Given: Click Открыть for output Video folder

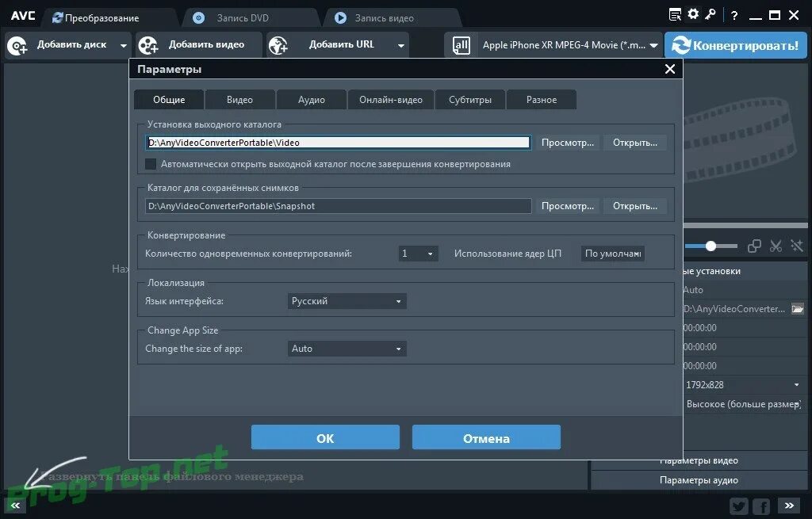Looking at the screenshot, I should click(x=635, y=143).
